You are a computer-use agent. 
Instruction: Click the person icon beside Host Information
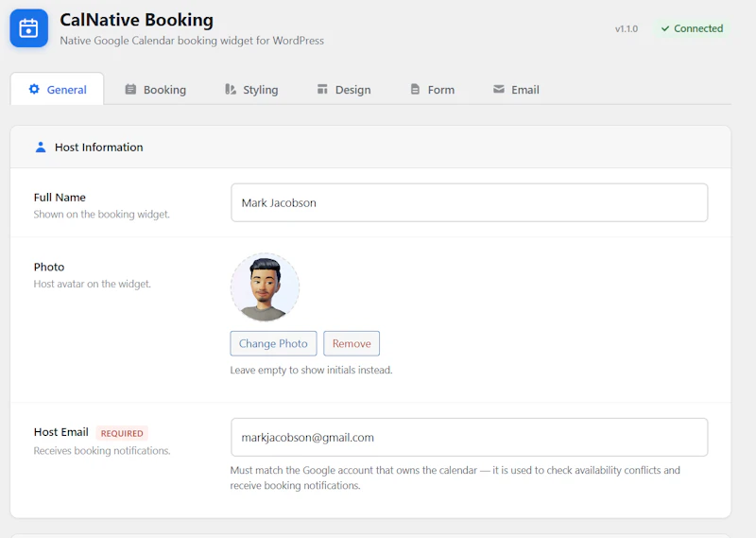(41, 148)
